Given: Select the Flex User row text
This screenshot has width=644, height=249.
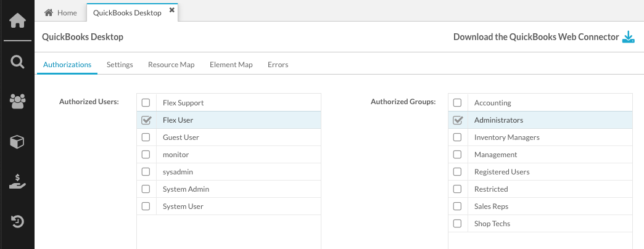Looking at the screenshot, I should click(178, 120).
